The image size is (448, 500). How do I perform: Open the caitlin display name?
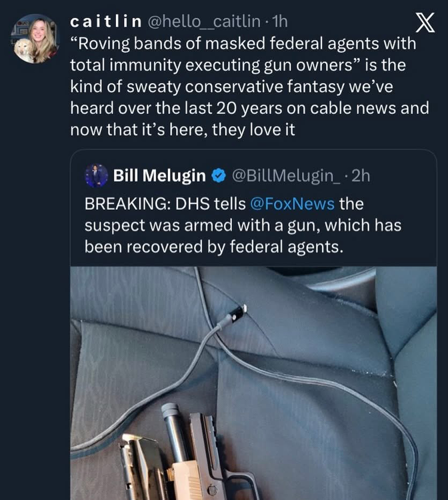[105, 22]
